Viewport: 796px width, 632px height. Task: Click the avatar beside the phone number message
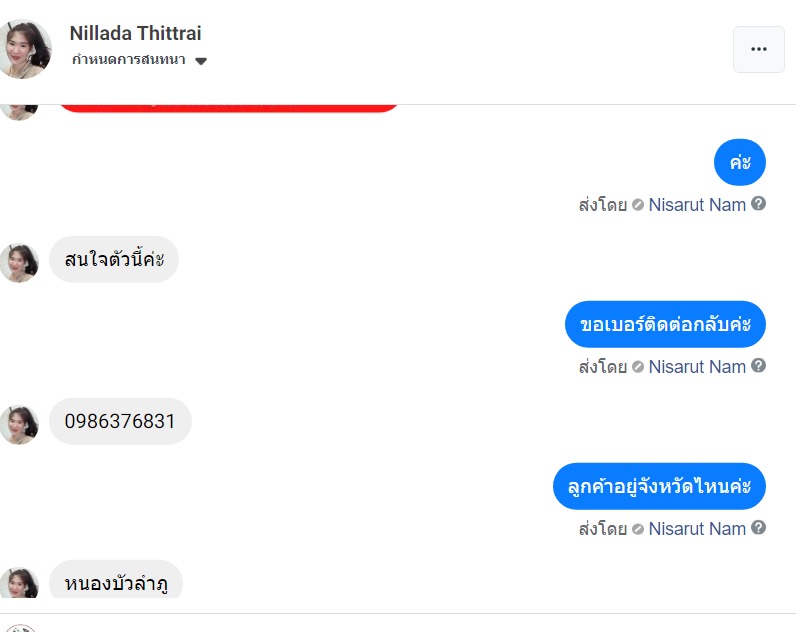pyautogui.click(x=19, y=424)
